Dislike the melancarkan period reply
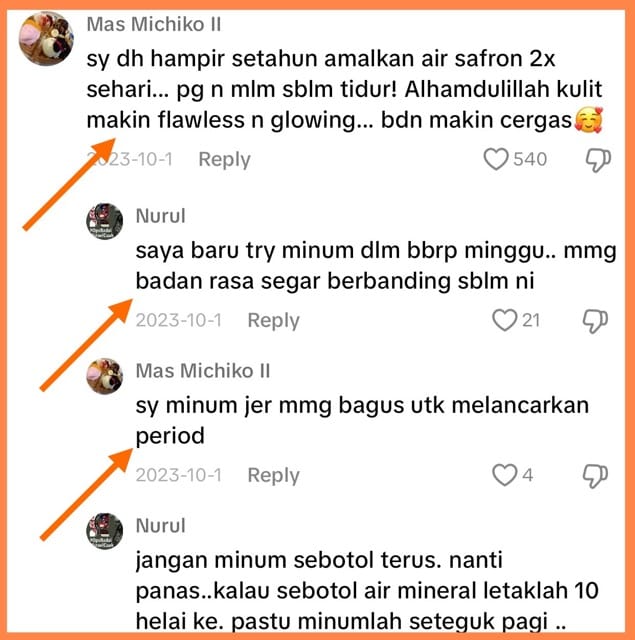The width and height of the screenshot is (635, 640). click(595, 476)
